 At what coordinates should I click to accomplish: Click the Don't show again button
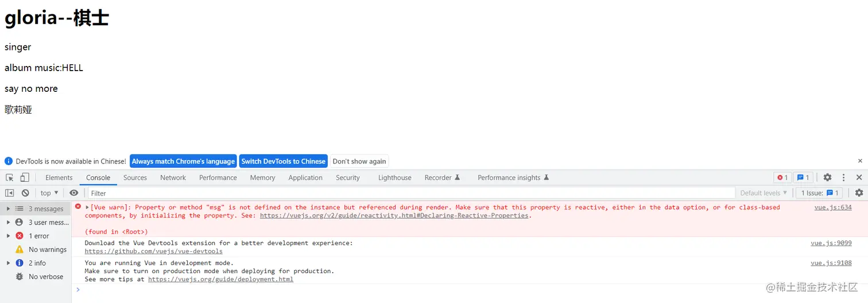pos(359,161)
